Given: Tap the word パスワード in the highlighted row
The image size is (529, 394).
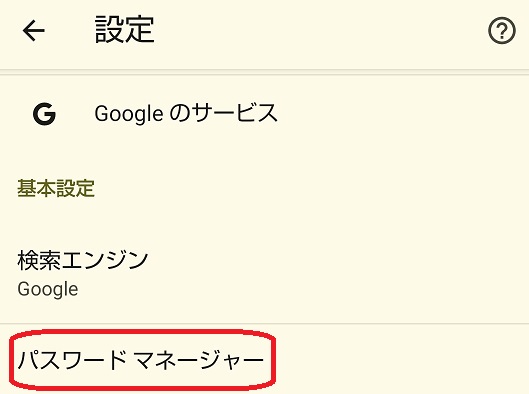Looking at the screenshot, I should (x=72, y=360).
